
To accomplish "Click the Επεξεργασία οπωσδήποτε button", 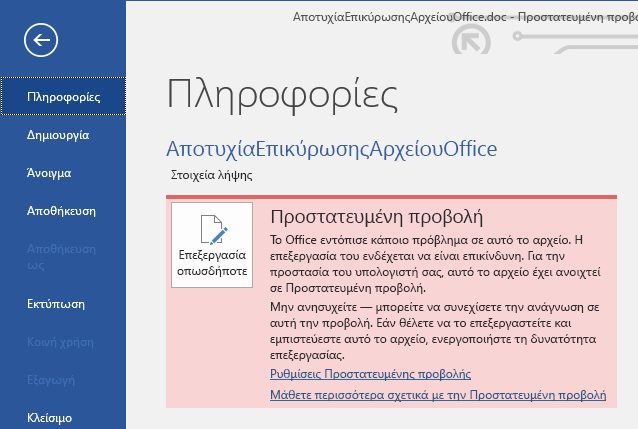I will 212,245.
